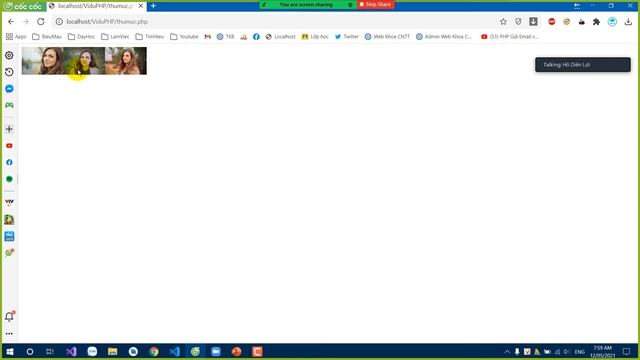The height and width of the screenshot is (360, 640).
Task: Click the first woman portrait thumbnail
Action: (42, 61)
